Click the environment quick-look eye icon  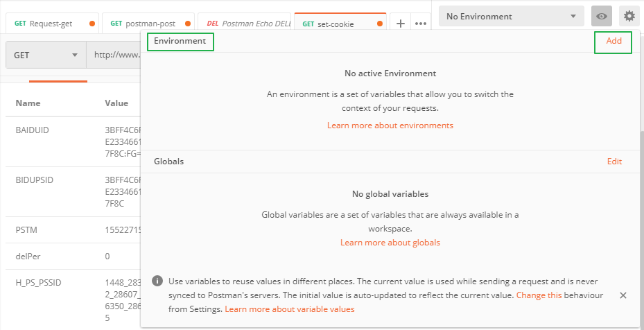[x=602, y=16]
